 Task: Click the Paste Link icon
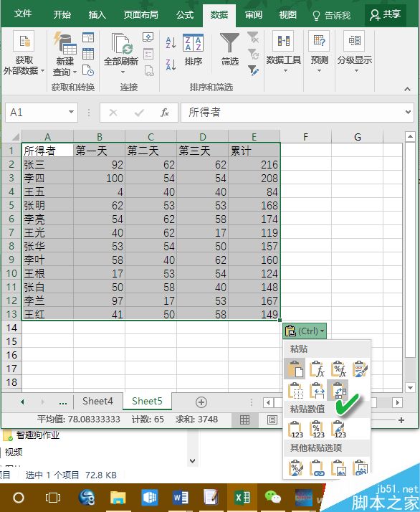(317, 468)
